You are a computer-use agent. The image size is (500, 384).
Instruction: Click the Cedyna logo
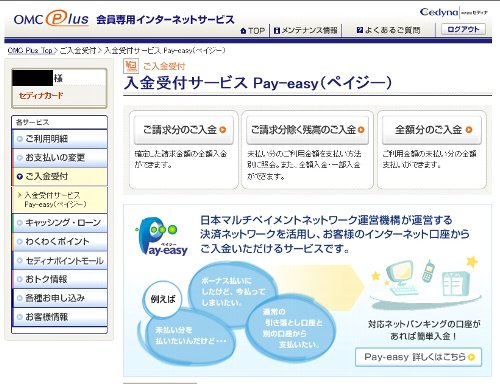tap(439, 12)
